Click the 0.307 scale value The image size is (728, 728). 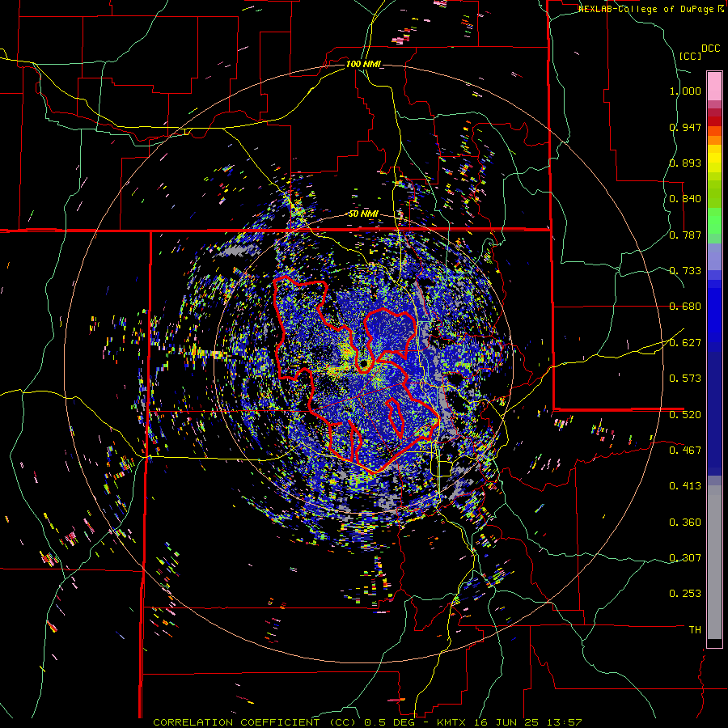(x=685, y=558)
